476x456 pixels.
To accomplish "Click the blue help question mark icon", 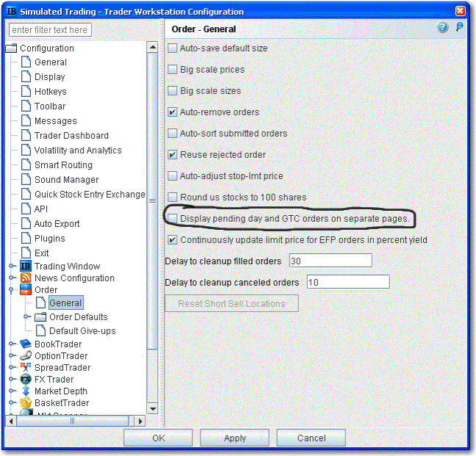I will pyautogui.click(x=443, y=28).
